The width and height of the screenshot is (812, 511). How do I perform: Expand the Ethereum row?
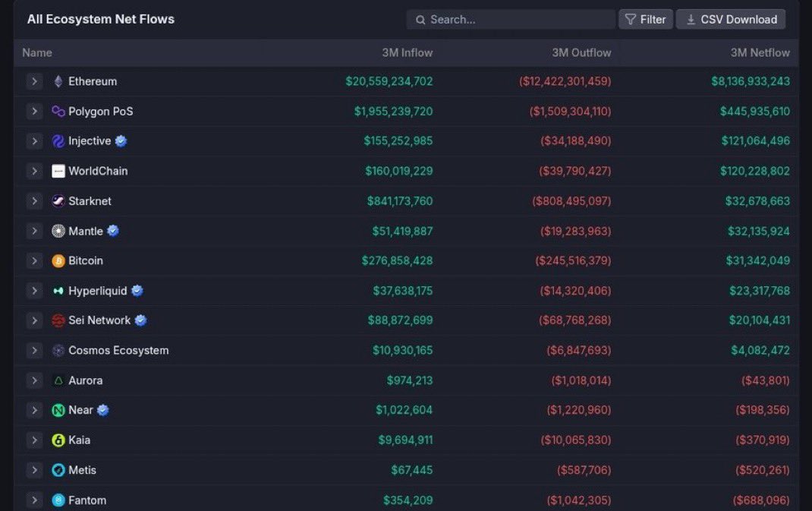(34, 81)
